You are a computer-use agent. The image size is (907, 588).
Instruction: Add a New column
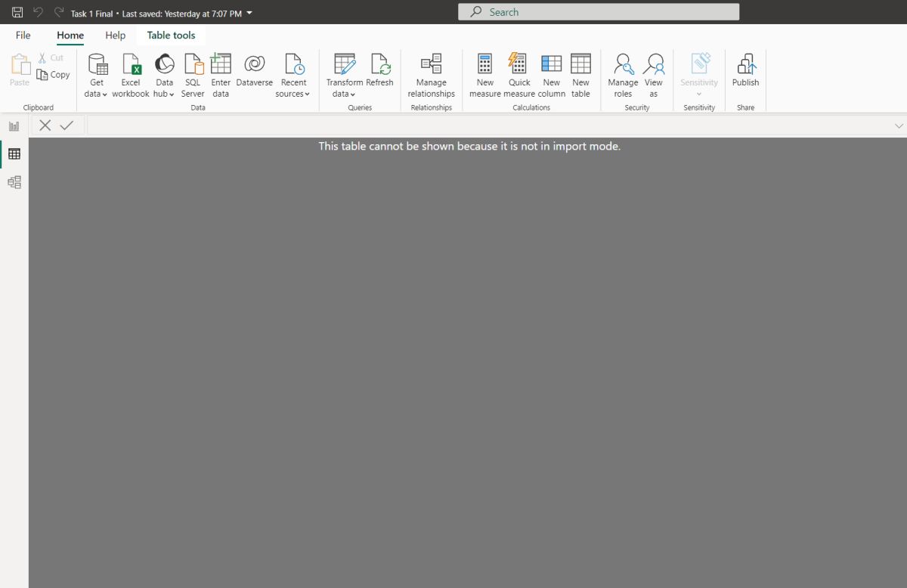click(552, 76)
